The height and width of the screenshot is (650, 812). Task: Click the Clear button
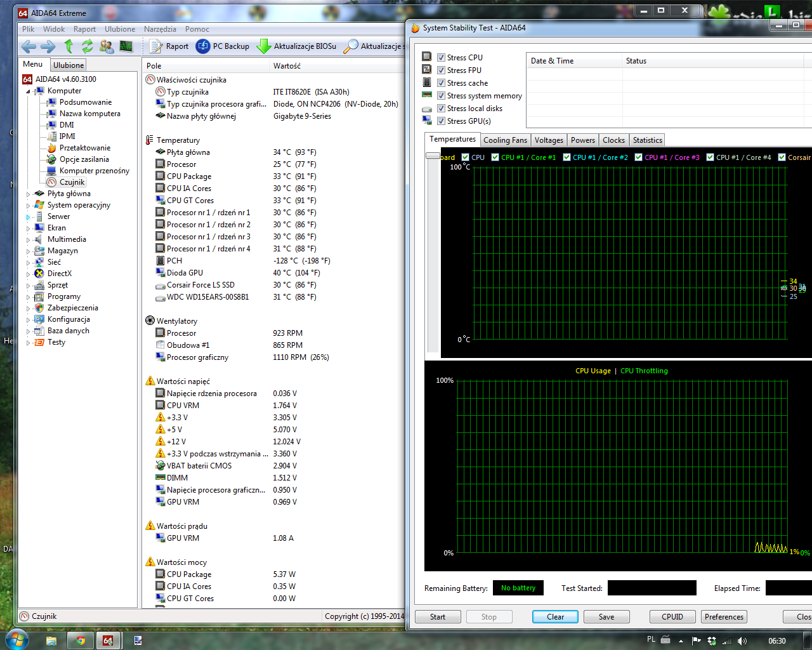(555, 617)
